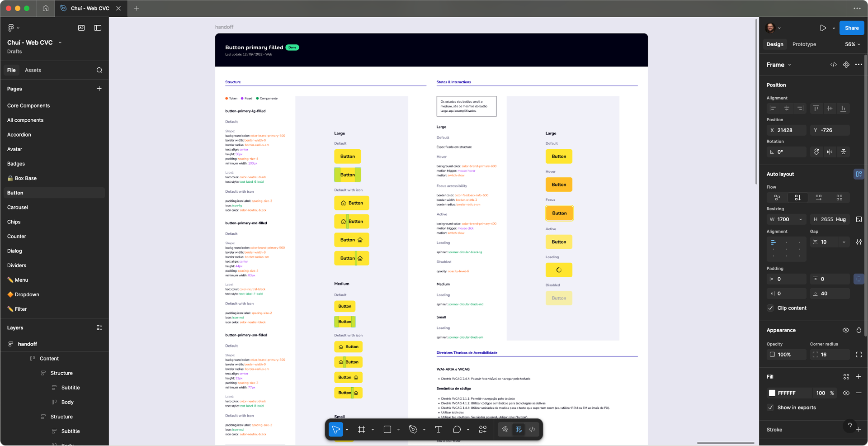Open Dev Mode toggle in toolbar
Viewport: 868px width, 446px height.
(532, 429)
